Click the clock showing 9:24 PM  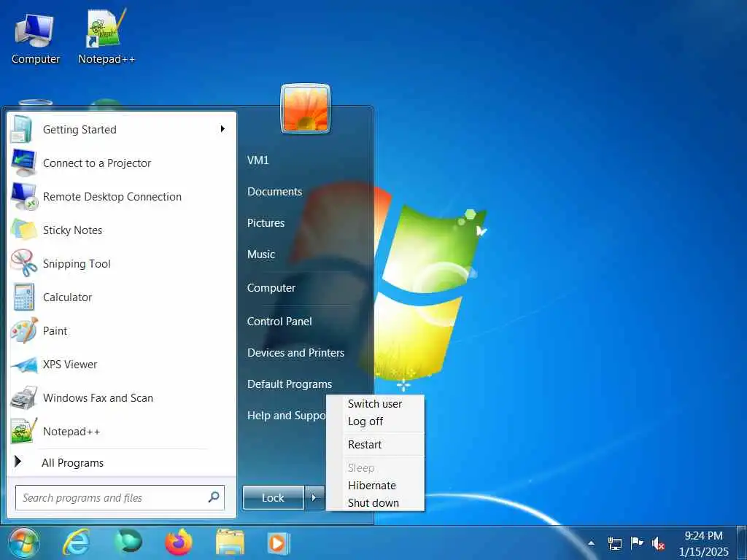click(703, 536)
